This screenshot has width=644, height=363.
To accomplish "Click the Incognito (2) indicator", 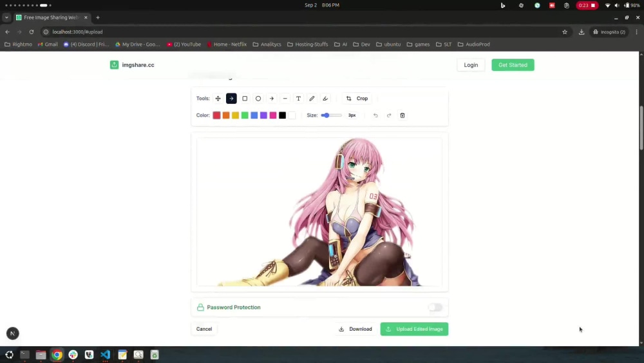I will pyautogui.click(x=609, y=32).
